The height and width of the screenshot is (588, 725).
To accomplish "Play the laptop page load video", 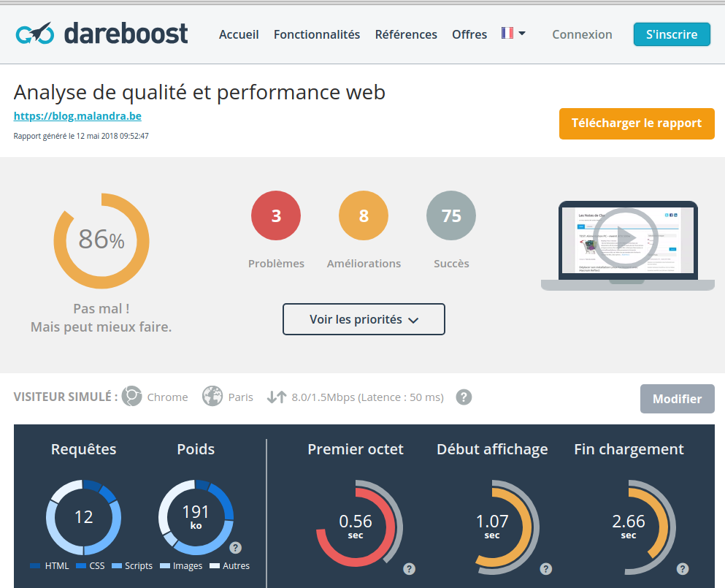I will pos(626,238).
